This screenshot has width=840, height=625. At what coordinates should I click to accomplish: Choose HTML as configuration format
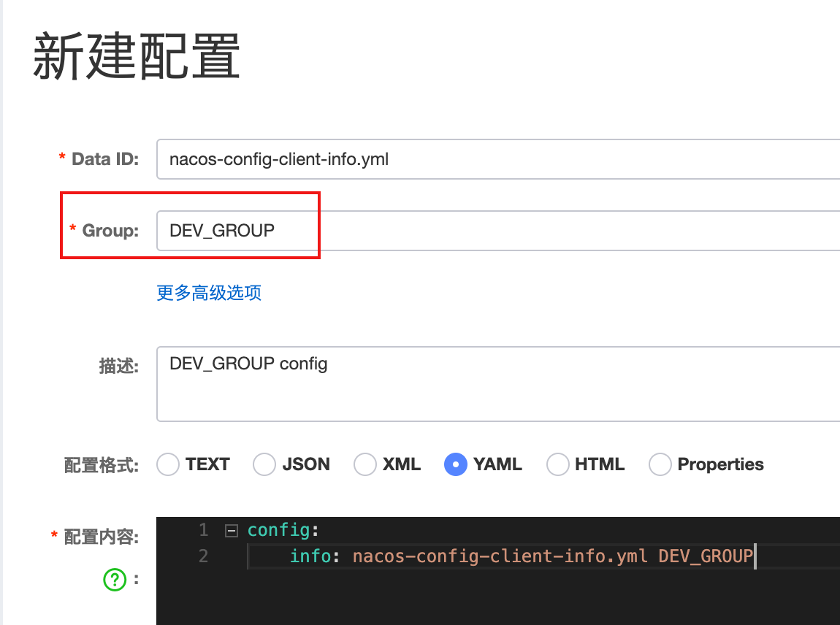[557, 464]
